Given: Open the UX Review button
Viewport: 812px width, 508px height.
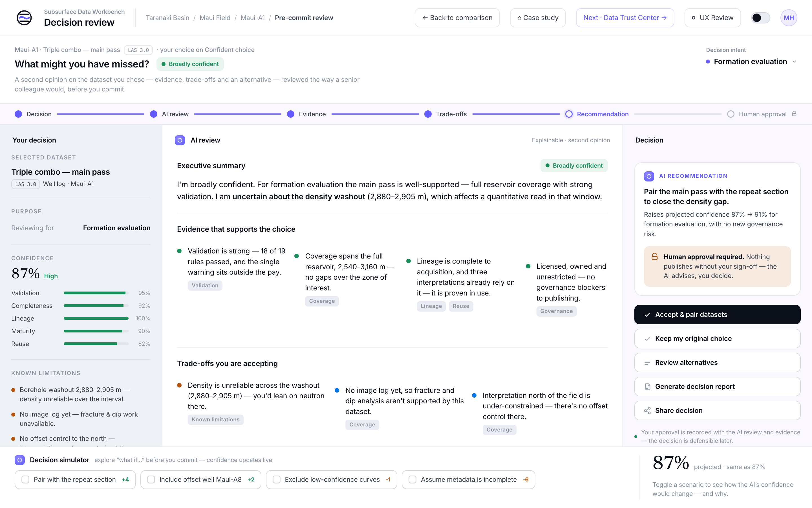Looking at the screenshot, I should click(712, 18).
